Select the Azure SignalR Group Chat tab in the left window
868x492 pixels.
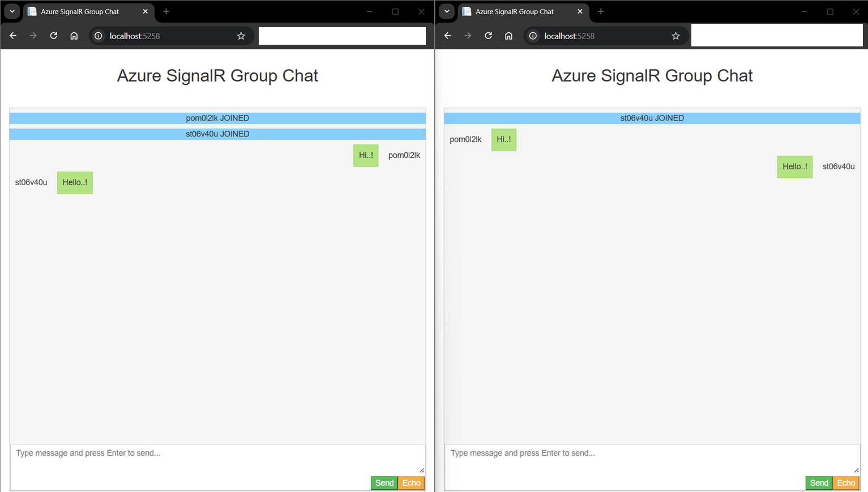point(88,11)
